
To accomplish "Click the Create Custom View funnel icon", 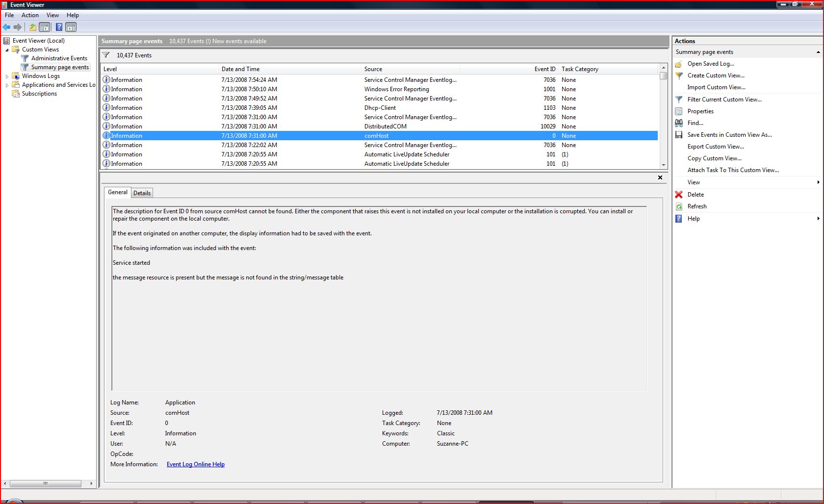I will (x=679, y=76).
